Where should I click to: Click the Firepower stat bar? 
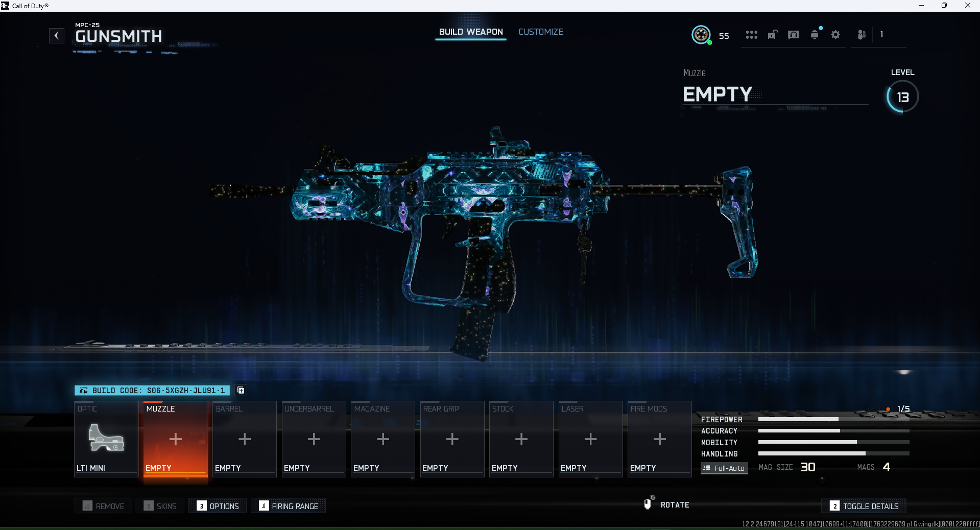point(833,419)
